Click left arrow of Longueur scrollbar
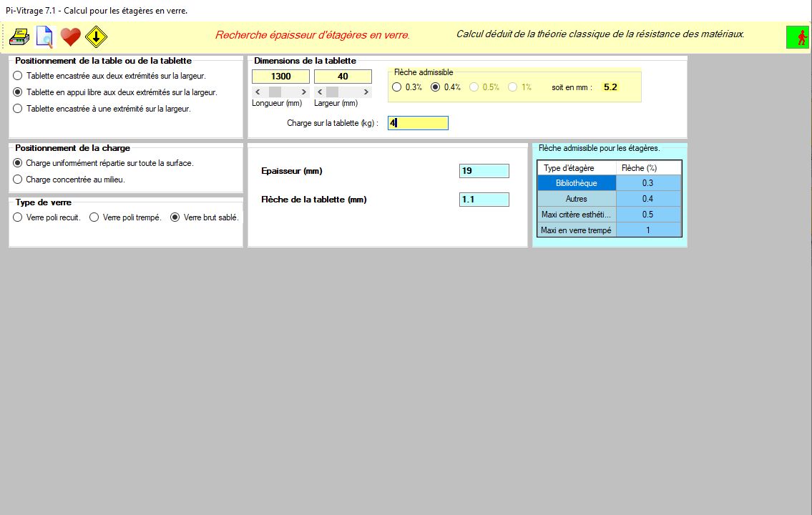The image size is (812, 515). coord(258,92)
